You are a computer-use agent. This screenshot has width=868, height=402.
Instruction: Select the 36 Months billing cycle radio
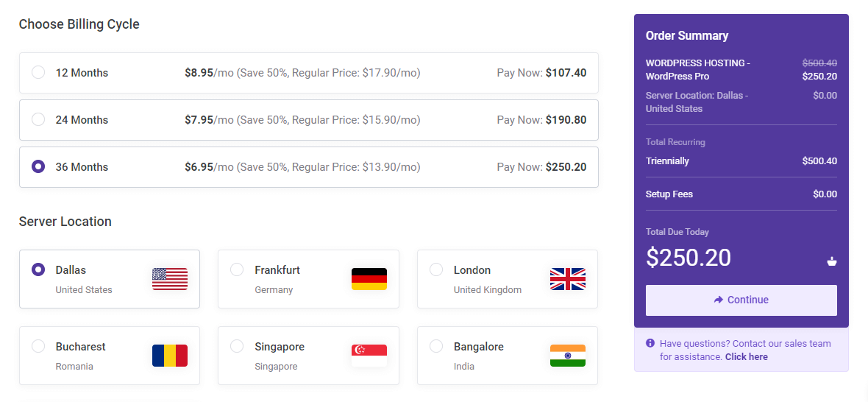point(38,166)
